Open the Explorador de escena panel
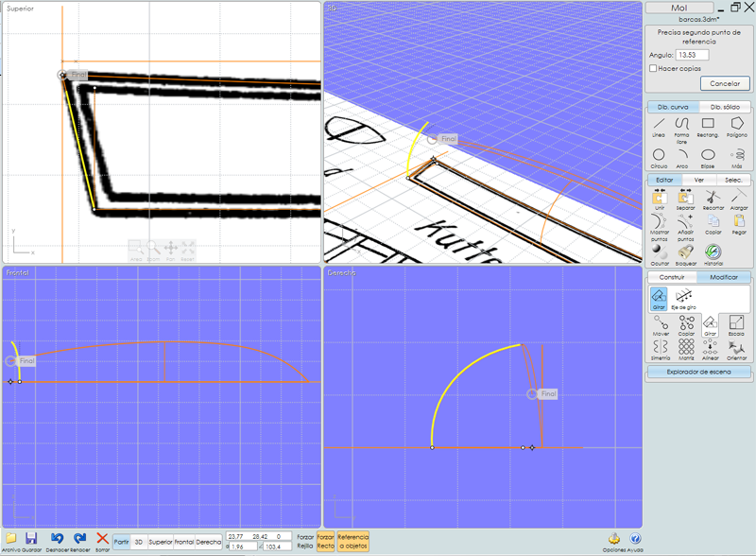 coord(698,372)
